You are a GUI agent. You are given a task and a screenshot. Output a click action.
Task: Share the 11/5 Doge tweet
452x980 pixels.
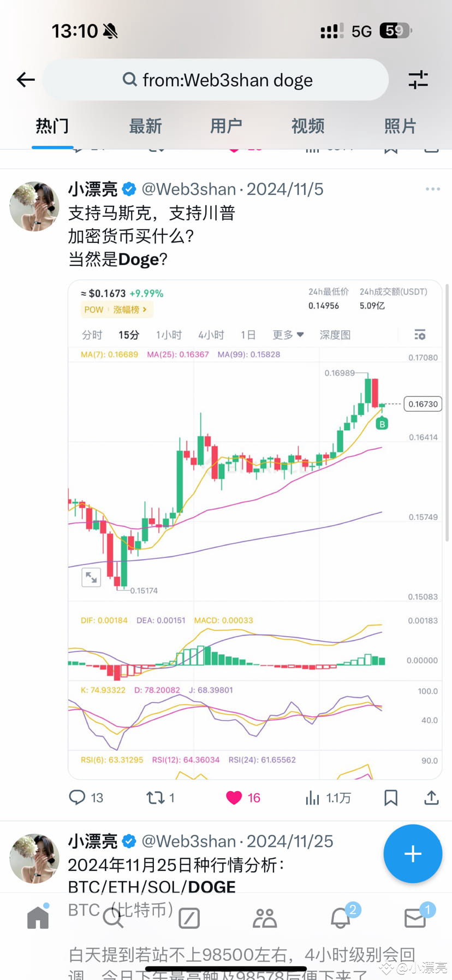point(431,798)
